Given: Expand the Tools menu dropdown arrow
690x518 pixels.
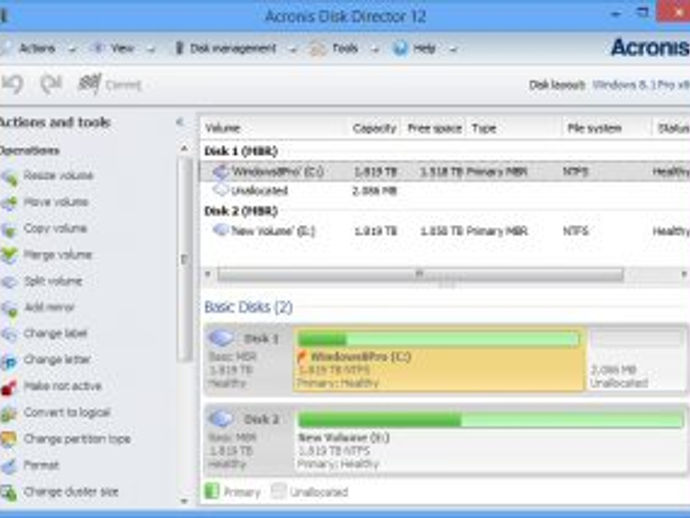Looking at the screenshot, I should (x=375, y=49).
